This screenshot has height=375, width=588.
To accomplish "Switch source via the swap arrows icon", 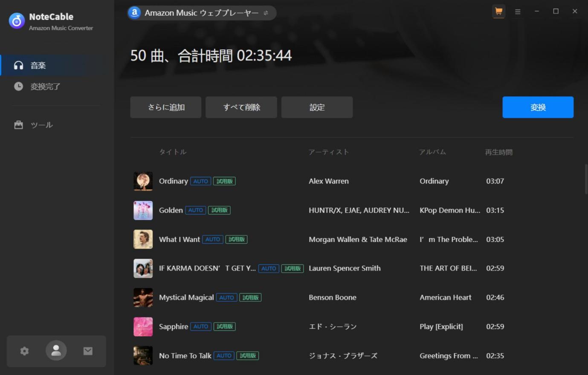I will click(266, 13).
